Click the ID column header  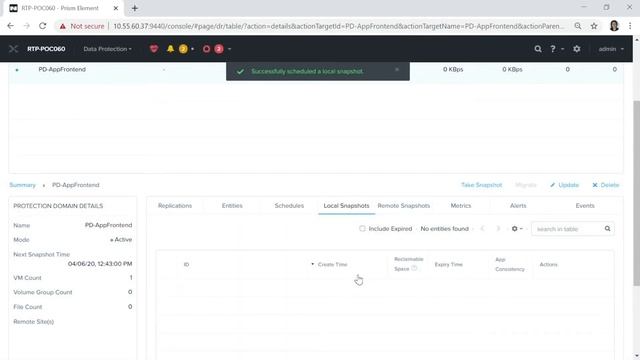186,264
